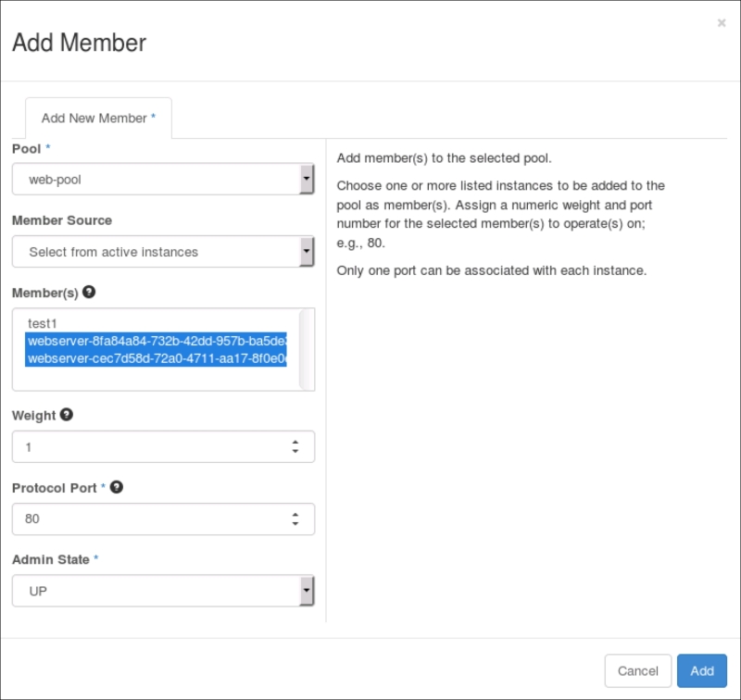Click into the Weight input field

[148, 447]
